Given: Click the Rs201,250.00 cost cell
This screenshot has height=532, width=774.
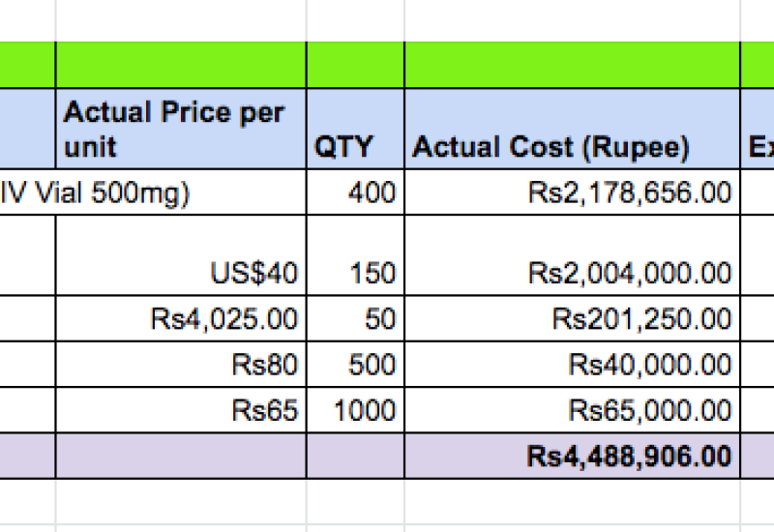Looking at the screenshot, I should coord(572,318).
